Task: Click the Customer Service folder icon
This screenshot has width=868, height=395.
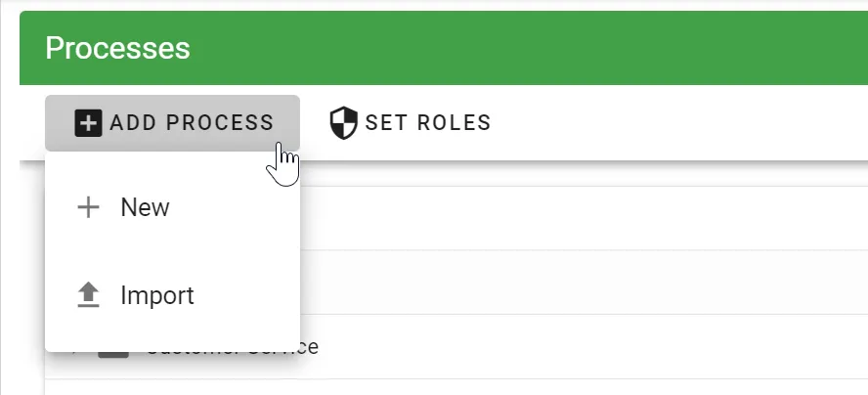Action: (114, 352)
